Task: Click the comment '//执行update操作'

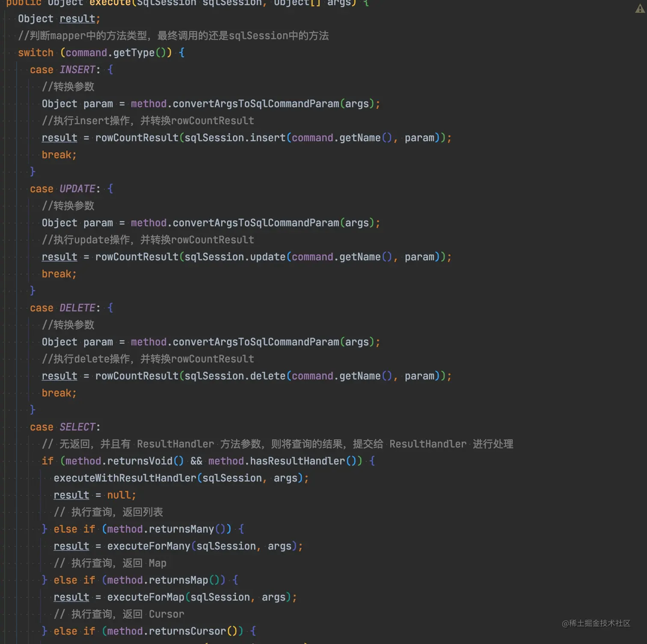Action: tap(86, 240)
